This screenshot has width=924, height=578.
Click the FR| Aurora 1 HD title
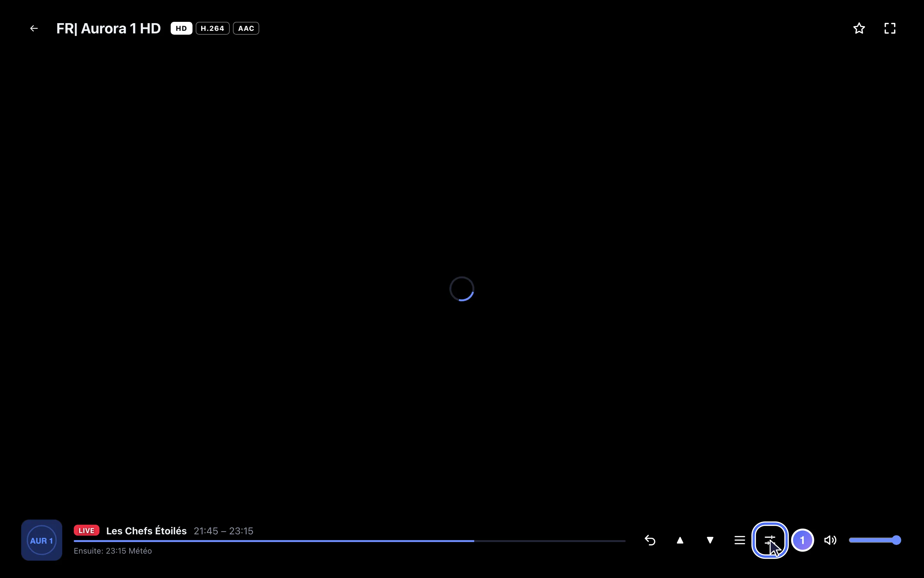[x=108, y=28]
